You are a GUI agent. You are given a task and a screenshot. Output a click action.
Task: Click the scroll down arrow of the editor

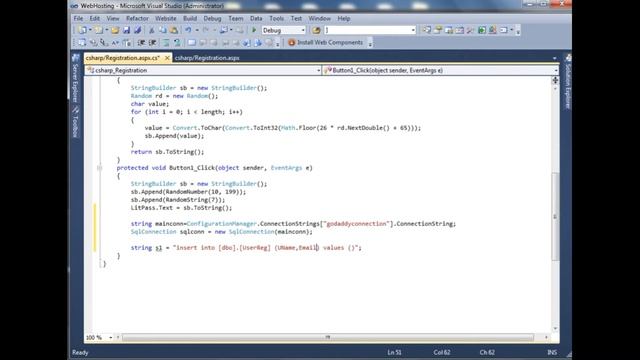(555, 329)
